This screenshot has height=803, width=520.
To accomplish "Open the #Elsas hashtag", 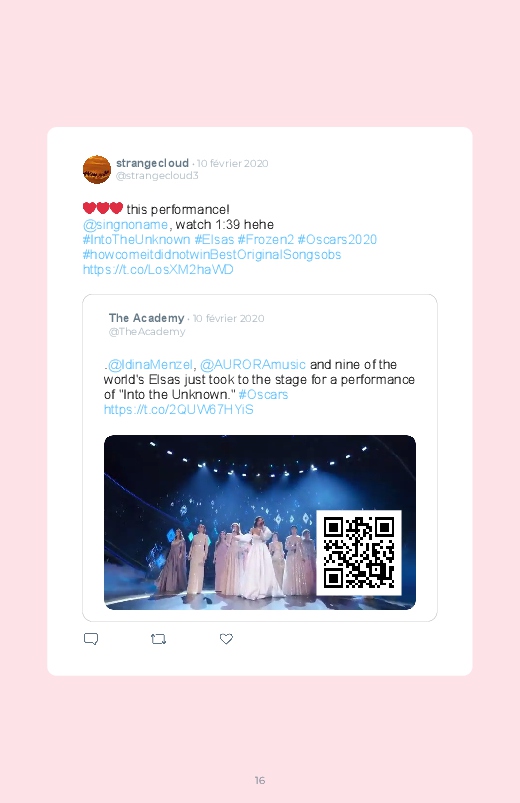I will 214,239.
